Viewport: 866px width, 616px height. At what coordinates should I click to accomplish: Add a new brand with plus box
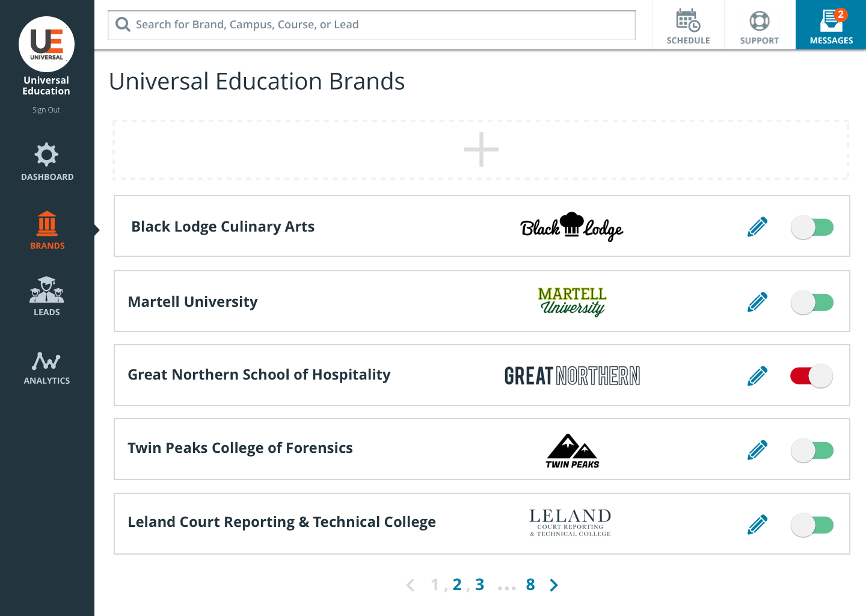[481, 150]
